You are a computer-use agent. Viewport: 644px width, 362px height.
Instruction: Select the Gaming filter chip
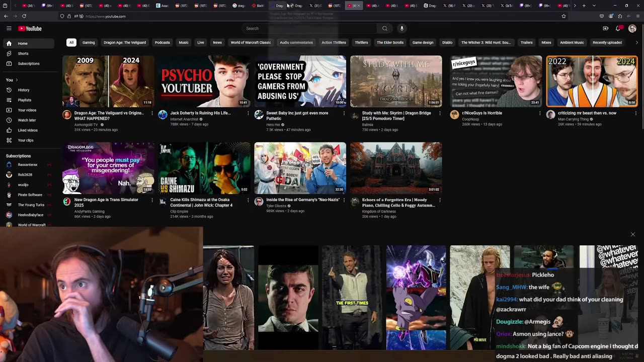click(89, 42)
